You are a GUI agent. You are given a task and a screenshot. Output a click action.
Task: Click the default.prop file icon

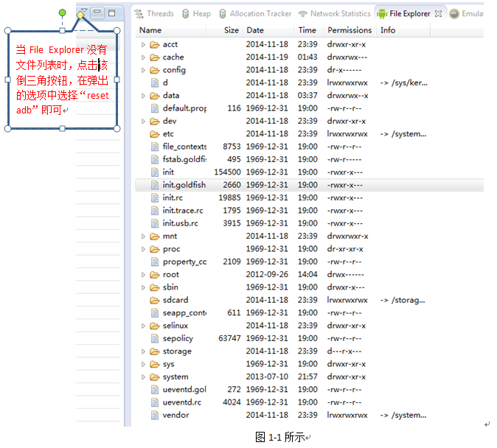pyautogui.click(x=155, y=108)
